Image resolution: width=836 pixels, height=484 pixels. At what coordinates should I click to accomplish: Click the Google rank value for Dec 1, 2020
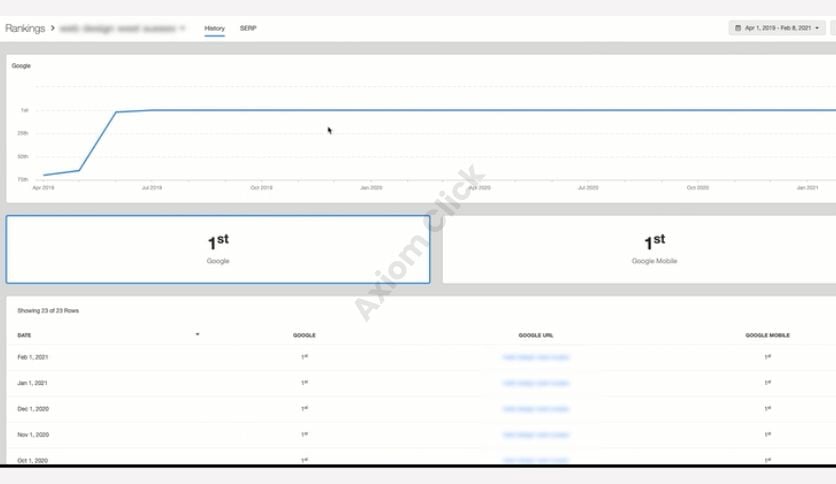304,408
